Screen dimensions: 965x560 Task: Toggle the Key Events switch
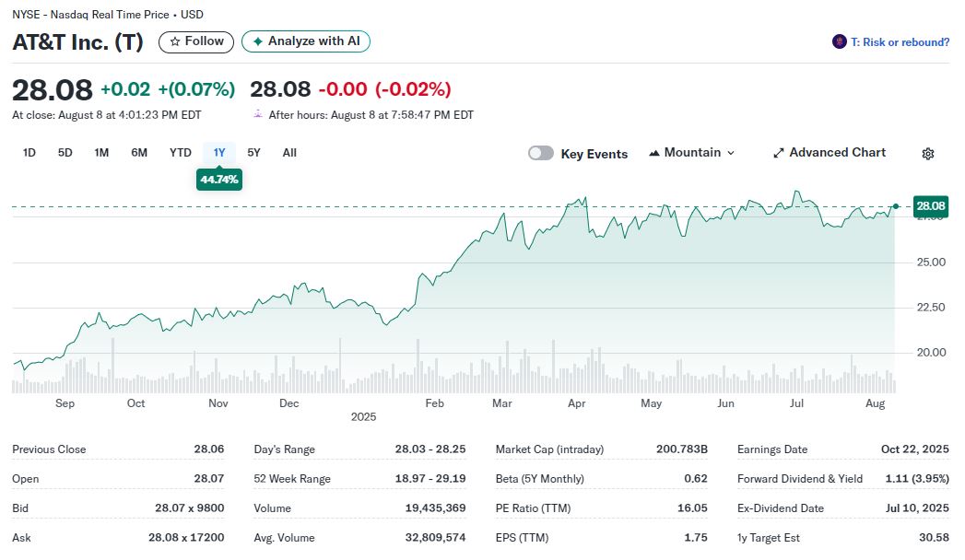[541, 154]
